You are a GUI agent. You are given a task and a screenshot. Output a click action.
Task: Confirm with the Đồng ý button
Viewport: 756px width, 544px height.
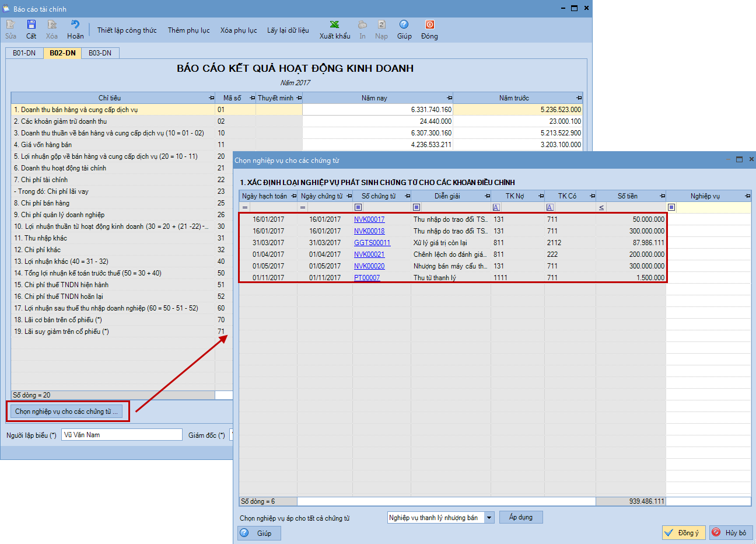684,533
